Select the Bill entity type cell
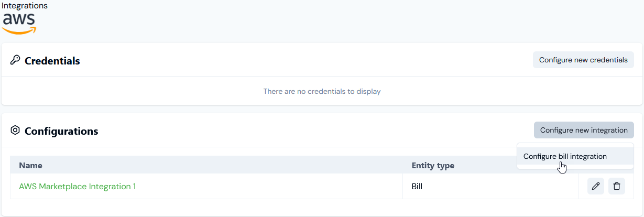This screenshot has height=217, width=644. (490, 186)
